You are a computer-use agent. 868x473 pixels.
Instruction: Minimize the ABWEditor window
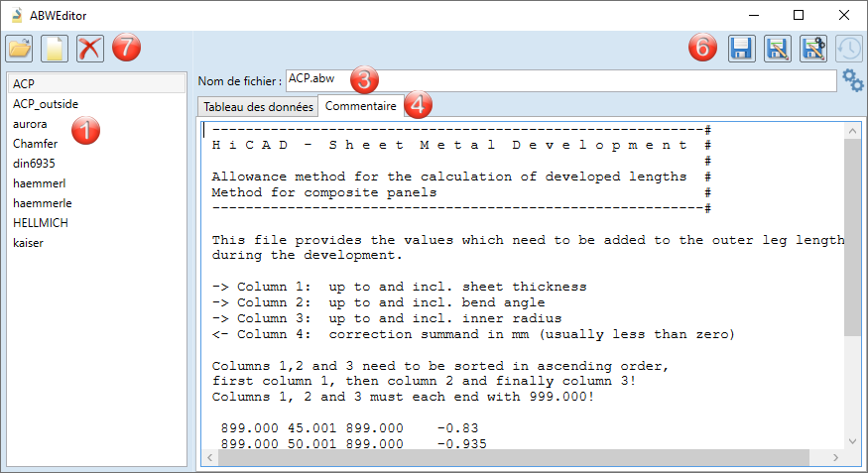[753, 15]
